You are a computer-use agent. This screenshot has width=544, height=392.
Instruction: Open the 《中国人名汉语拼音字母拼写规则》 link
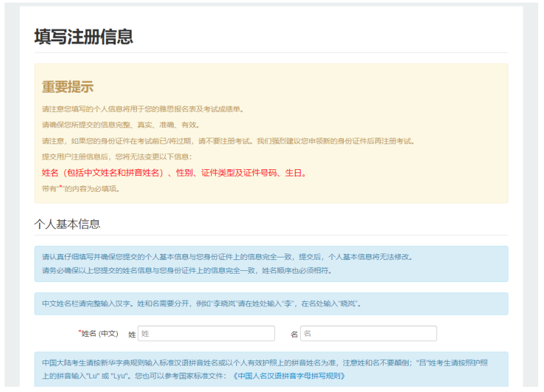tap(289, 376)
